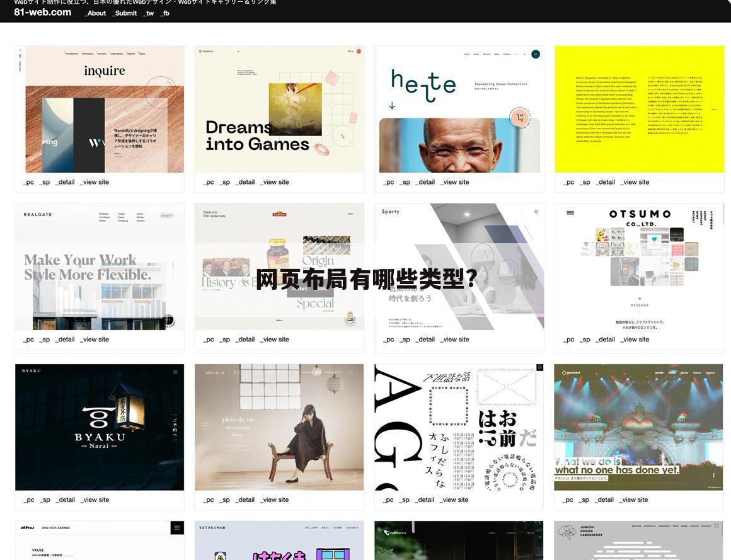
Task: Open the _tw Twitter link
Action: coord(148,13)
